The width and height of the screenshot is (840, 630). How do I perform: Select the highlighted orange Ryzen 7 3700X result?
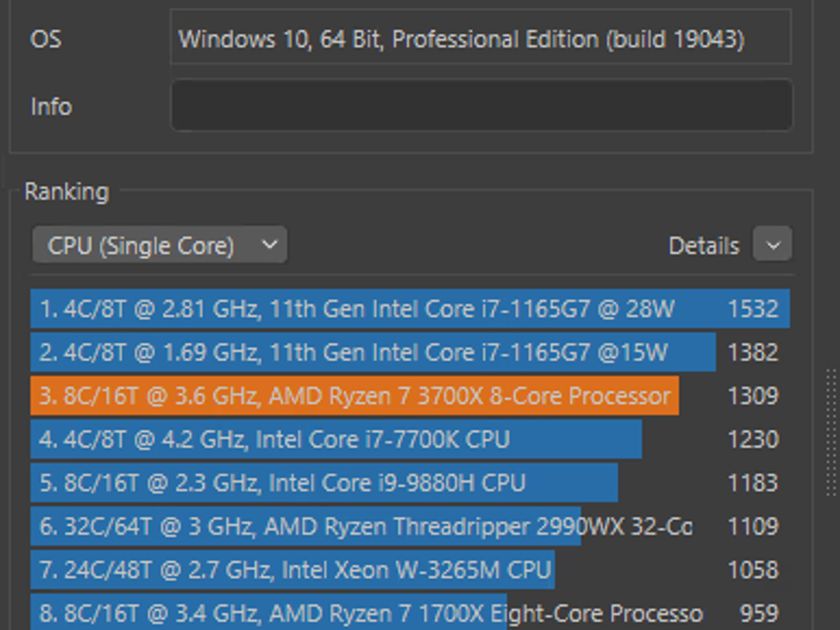click(328, 396)
